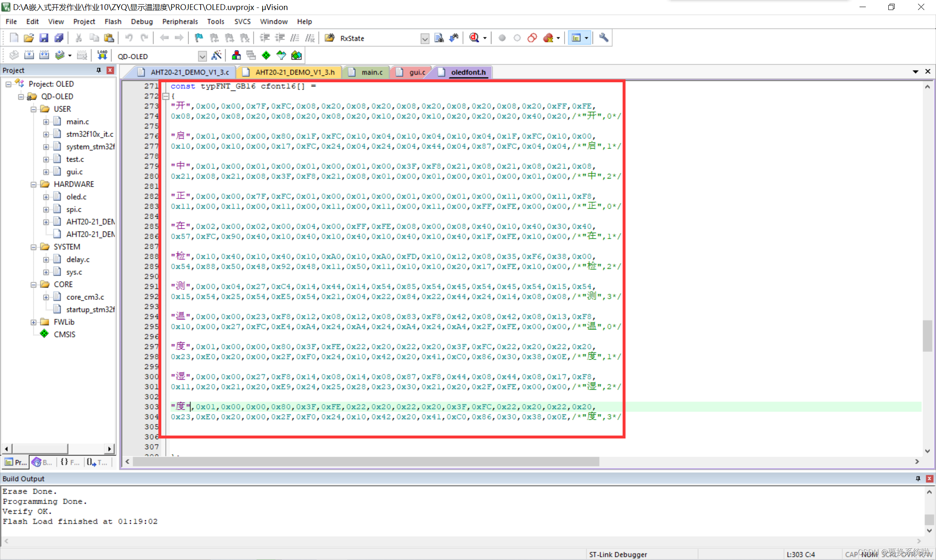
Task: Switch to the gui.c editor tab
Action: point(411,72)
